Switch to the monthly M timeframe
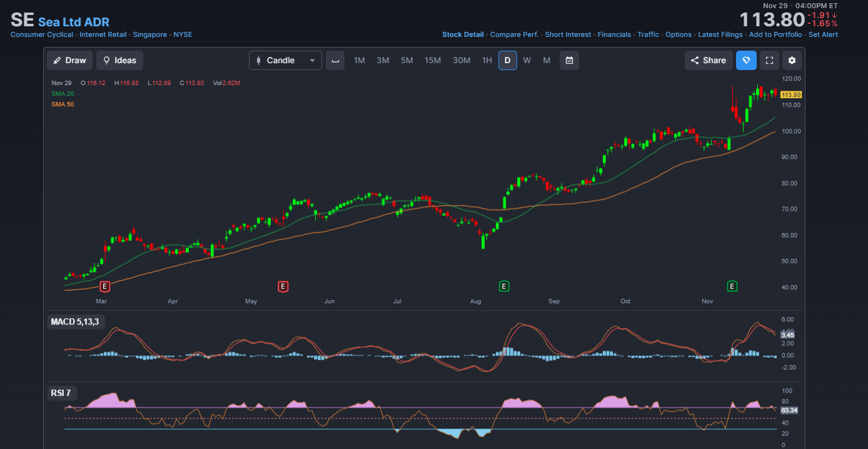This screenshot has height=449, width=868. tap(547, 60)
